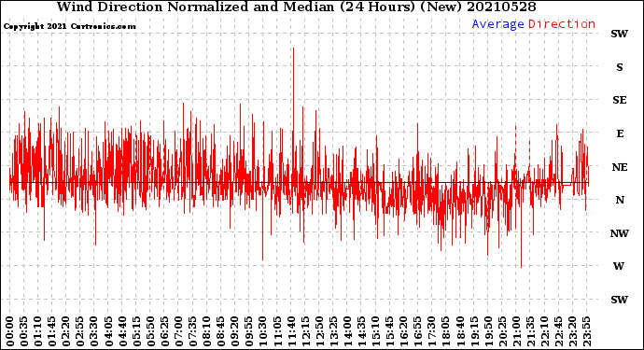The image size is (644, 350).
Task: Click the 17:30 time axis label
Action: 432,331
